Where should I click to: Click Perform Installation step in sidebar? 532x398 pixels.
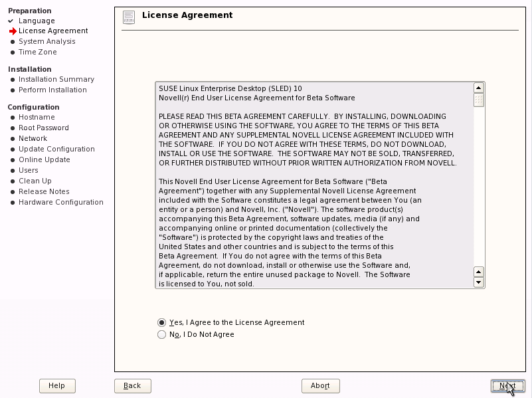pos(52,90)
